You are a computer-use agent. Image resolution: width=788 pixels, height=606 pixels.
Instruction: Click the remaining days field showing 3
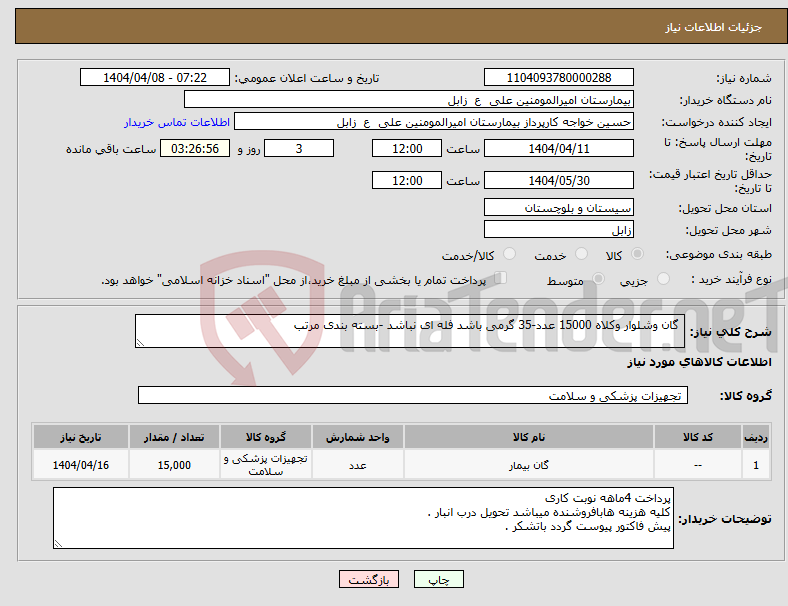click(x=299, y=149)
